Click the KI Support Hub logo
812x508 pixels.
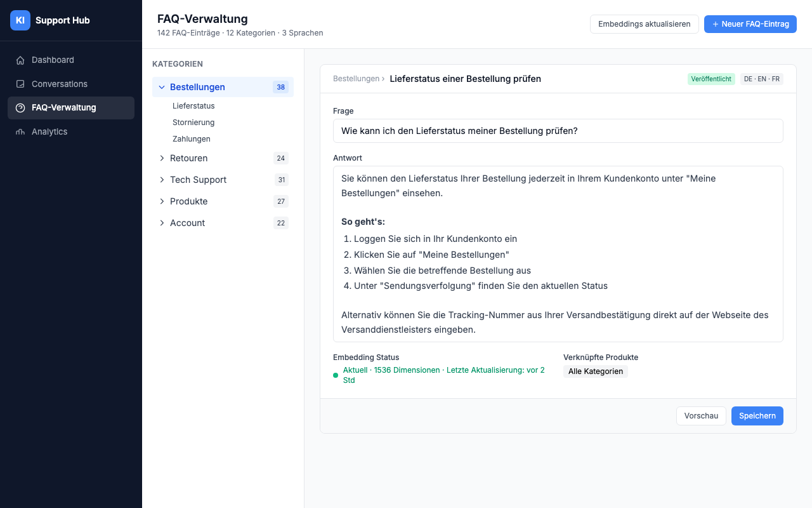(x=20, y=20)
